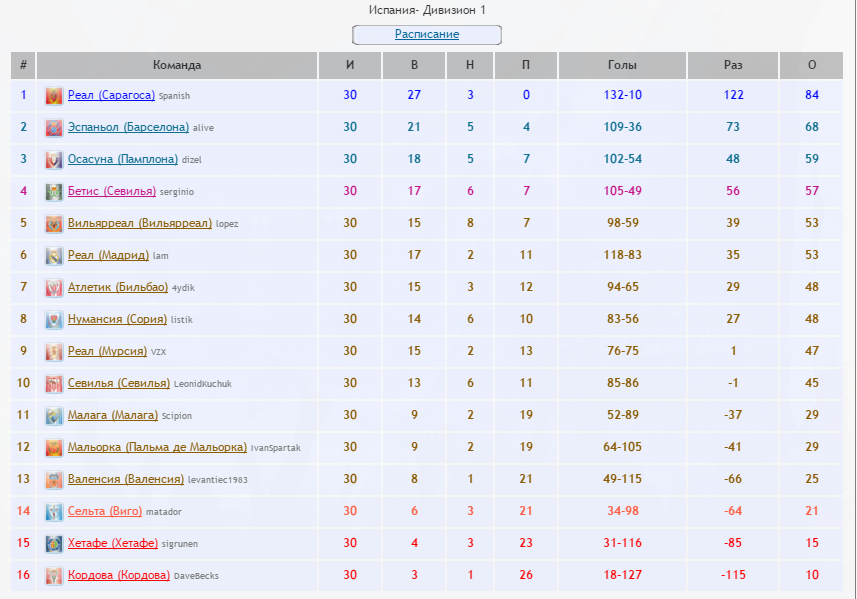The height and width of the screenshot is (599, 857).
Task: Open the Нумансия (Сория) team link
Action: point(118,319)
